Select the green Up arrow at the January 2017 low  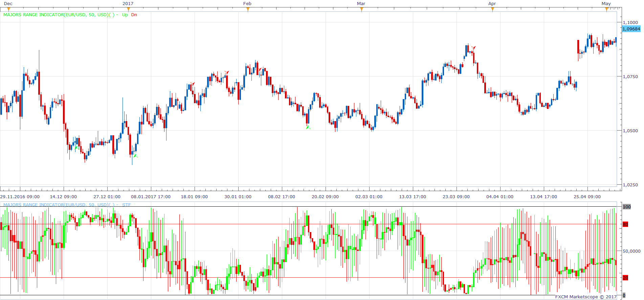point(135,156)
